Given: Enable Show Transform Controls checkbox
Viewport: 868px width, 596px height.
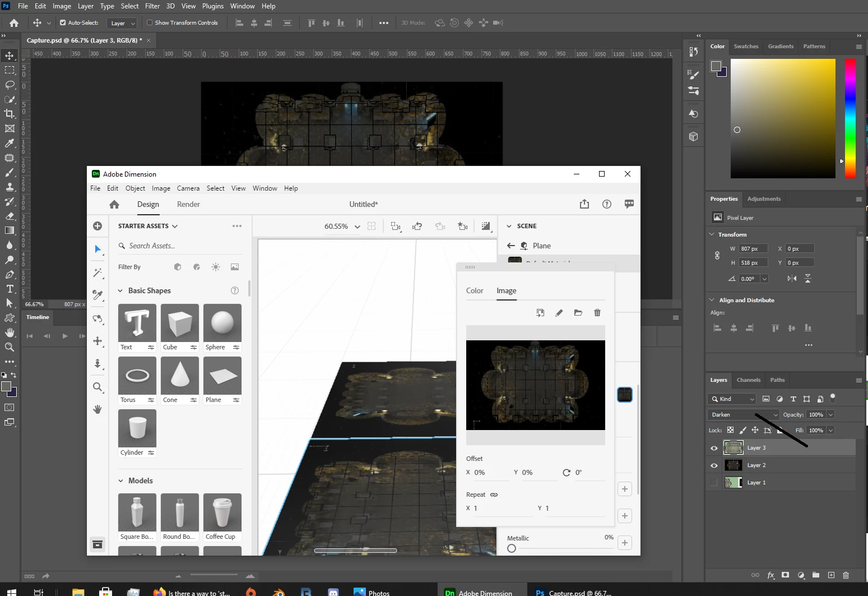Looking at the screenshot, I should point(150,23).
